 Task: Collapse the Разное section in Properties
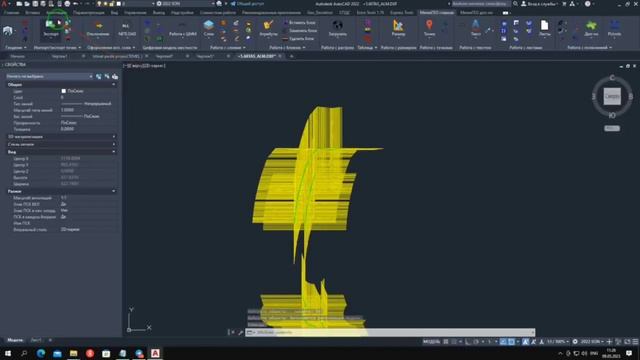click(x=113, y=191)
